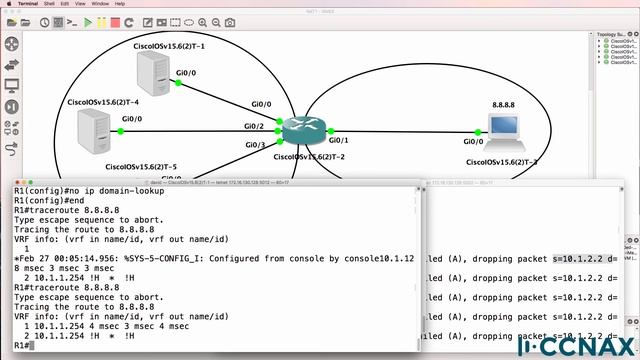Screen dimensions: 640x360
Task: Open the Help menu
Action: pyautogui.click(x=120, y=3)
